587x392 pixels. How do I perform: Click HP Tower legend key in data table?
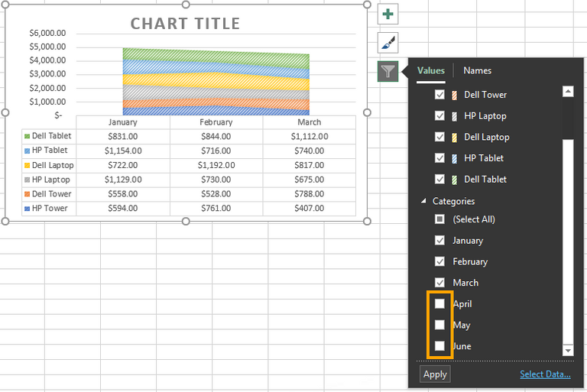coord(27,209)
